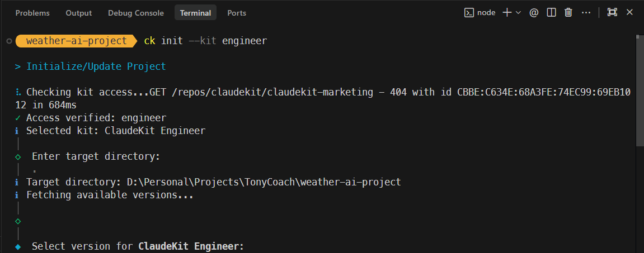Open the More Actions ellipsis menu
644x253 pixels.
(x=586, y=12)
